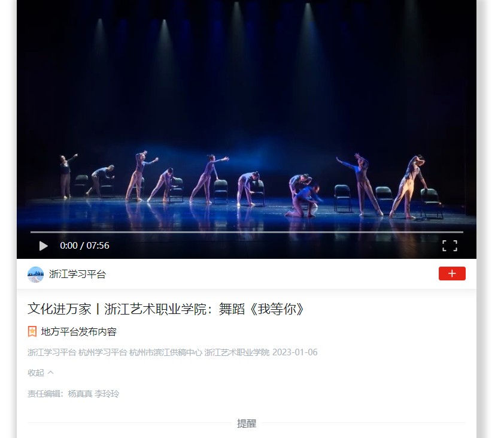
Task: Select the 杭州学习平台 source tag
Action: (x=103, y=352)
